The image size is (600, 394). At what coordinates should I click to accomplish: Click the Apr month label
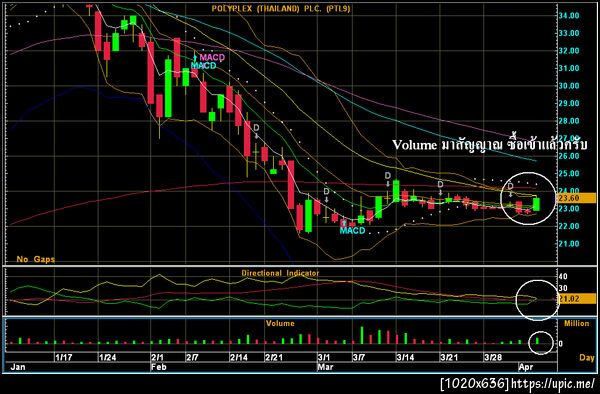coord(526,367)
